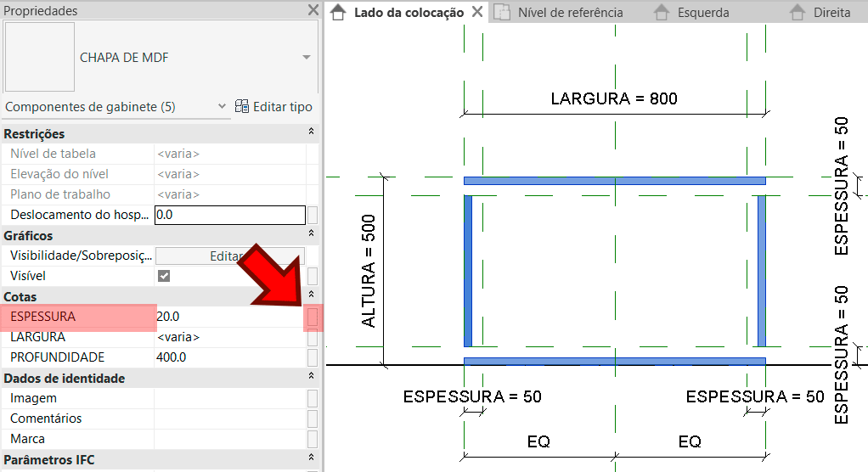Click the associate parameter button for Visível
Image resolution: width=868 pixels, height=472 pixels.
(313, 276)
